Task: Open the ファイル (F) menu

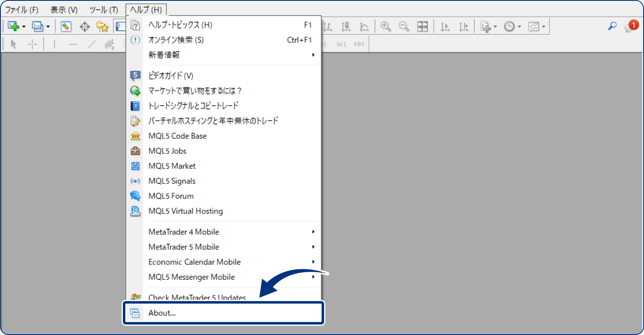Action: pyautogui.click(x=22, y=10)
